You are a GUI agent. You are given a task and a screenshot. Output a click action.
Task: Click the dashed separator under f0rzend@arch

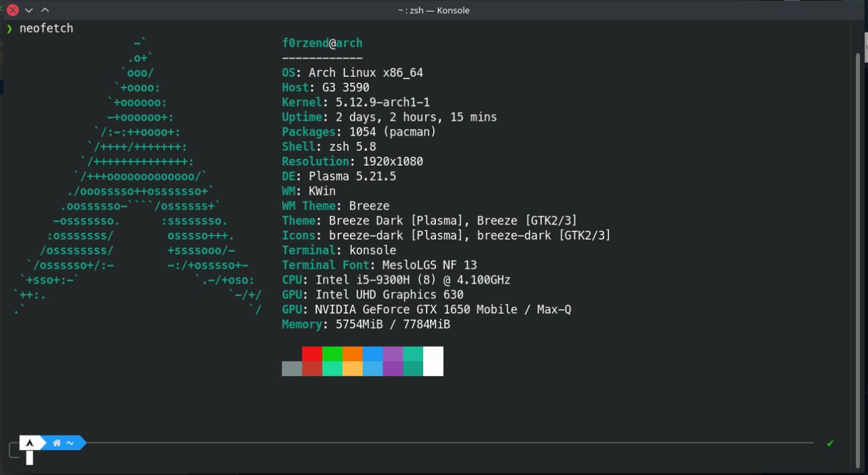[x=322, y=58]
